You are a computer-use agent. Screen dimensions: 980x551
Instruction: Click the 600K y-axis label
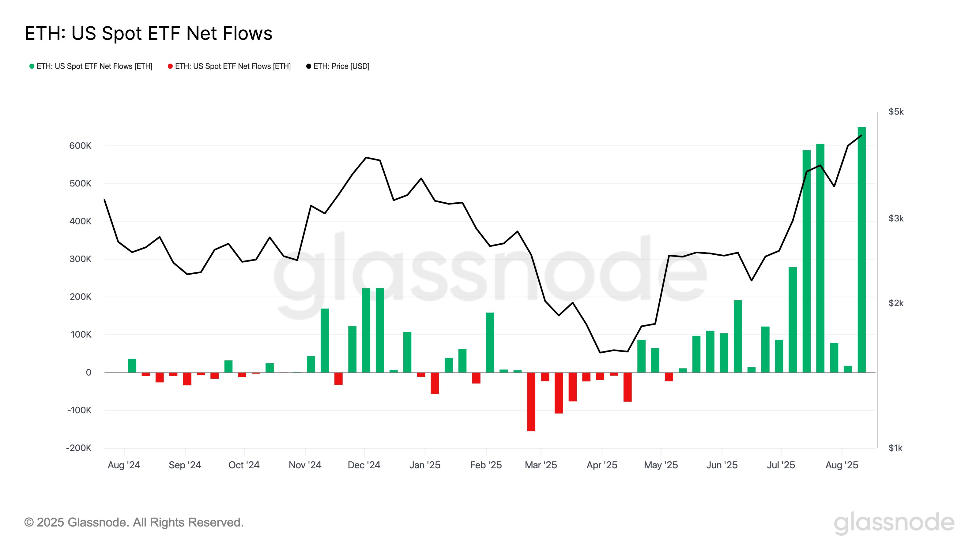[x=80, y=146]
